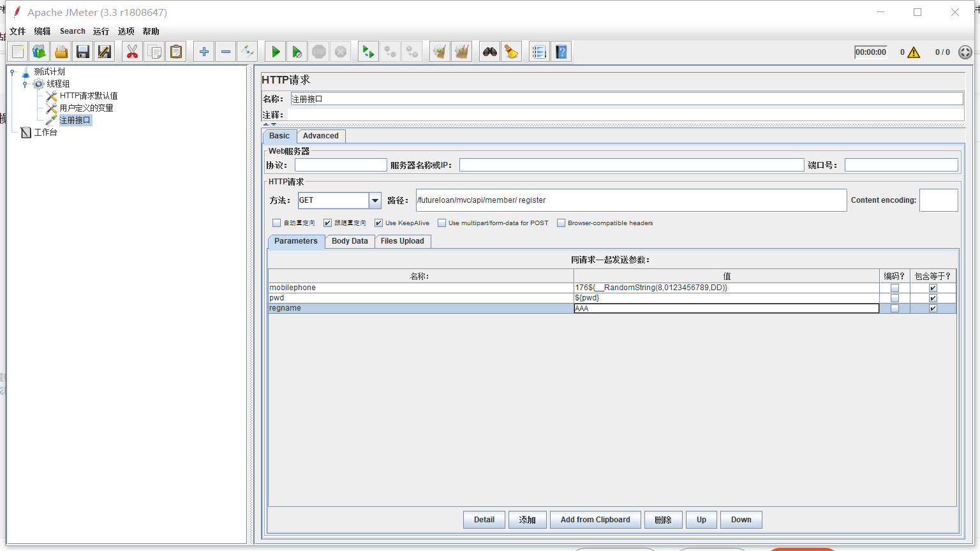Image resolution: width=980 pixels, height=551 pixels.
Task: Click the Save As pencil-floppy icon
Action: pyautogui.click(x=105, y=52)
